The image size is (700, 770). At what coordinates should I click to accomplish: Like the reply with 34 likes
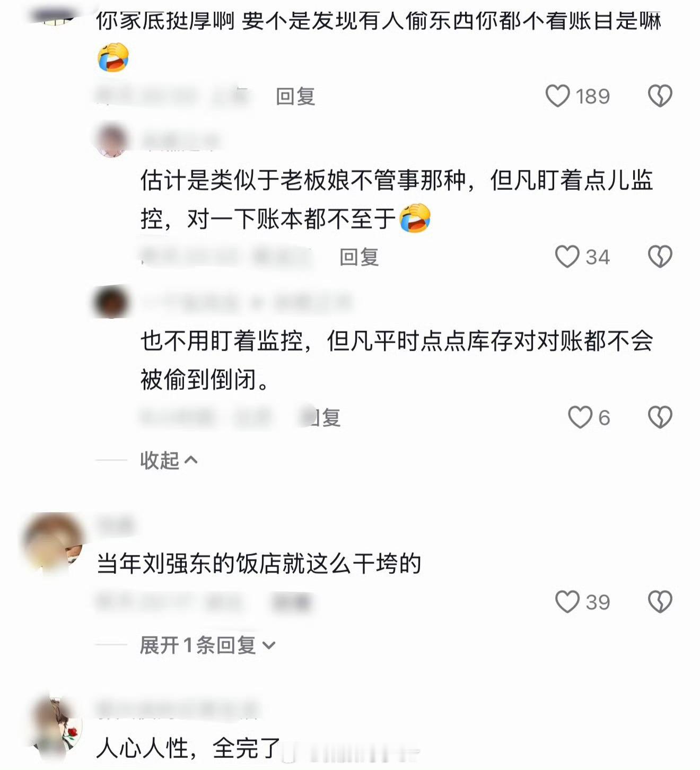567,257
